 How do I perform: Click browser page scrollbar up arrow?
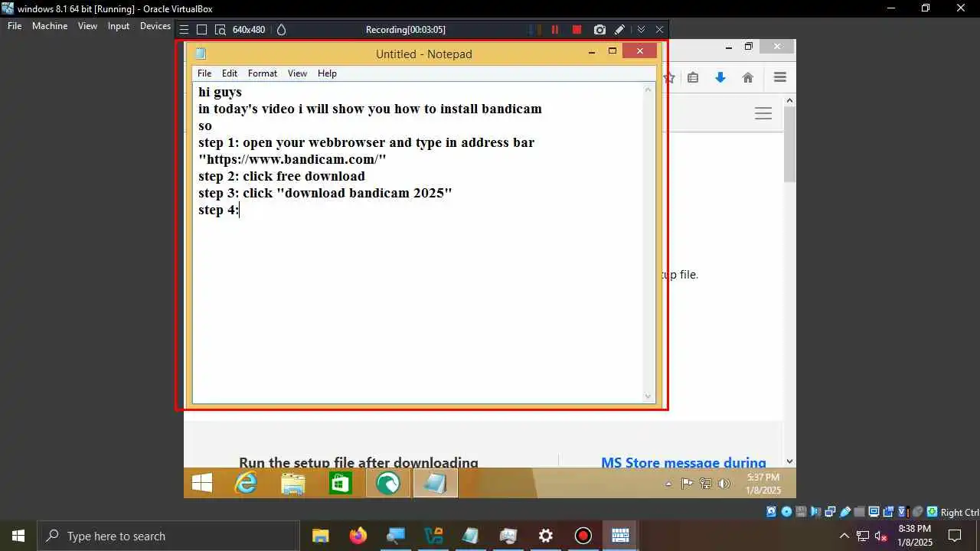790,100
